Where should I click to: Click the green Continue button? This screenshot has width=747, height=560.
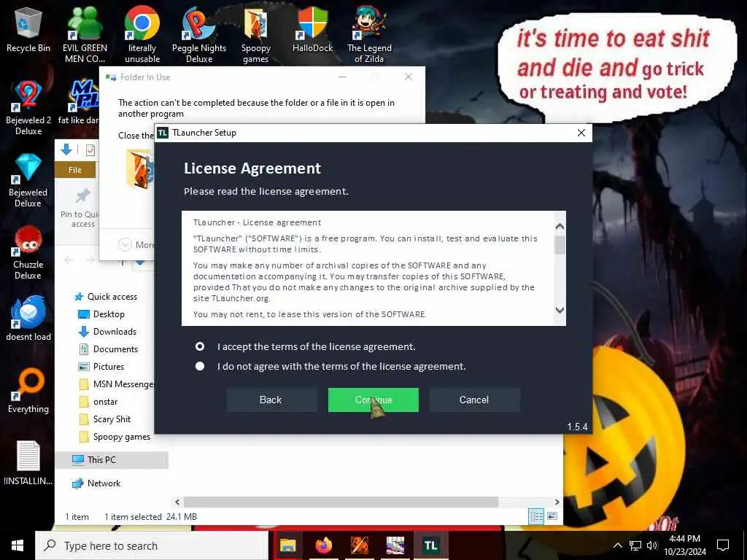click(373, 400)
